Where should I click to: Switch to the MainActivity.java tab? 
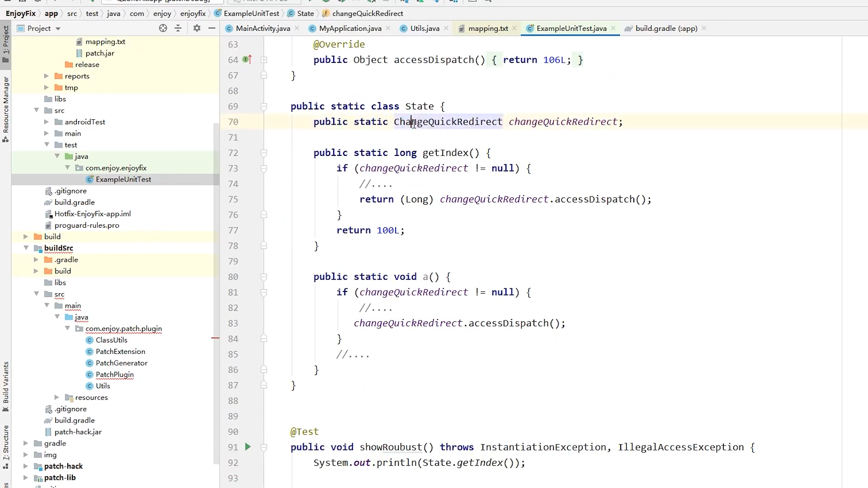click(x=262, y=28)
